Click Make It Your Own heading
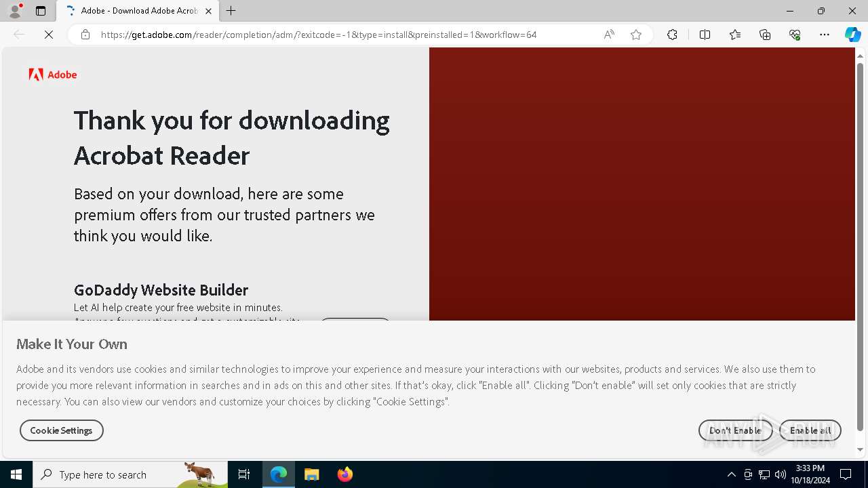868x488 pixels. tap(72, 344)
